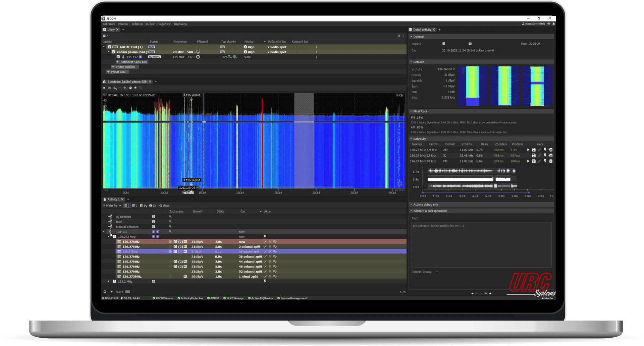
Task: Open the Přidat filtr dropdown
Action: (x=112, y=206)
